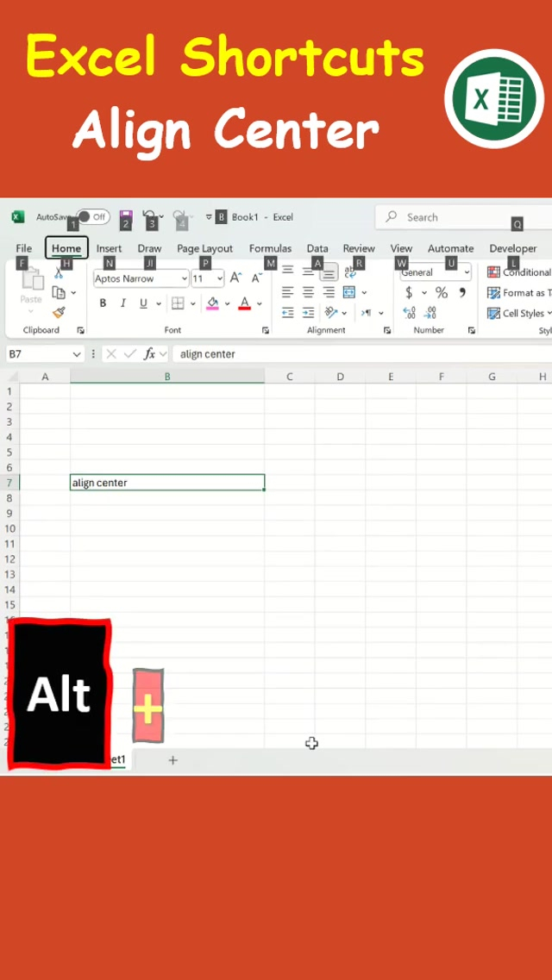Toggle Italic formatting
This screenshot has height=980, width=552.
pos(123,303)
